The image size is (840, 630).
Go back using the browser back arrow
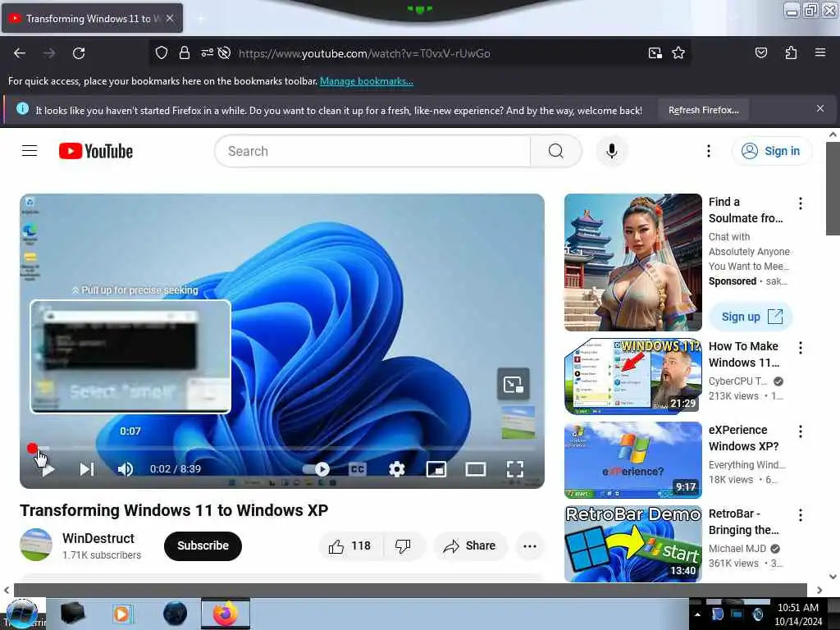click(20, 53)
